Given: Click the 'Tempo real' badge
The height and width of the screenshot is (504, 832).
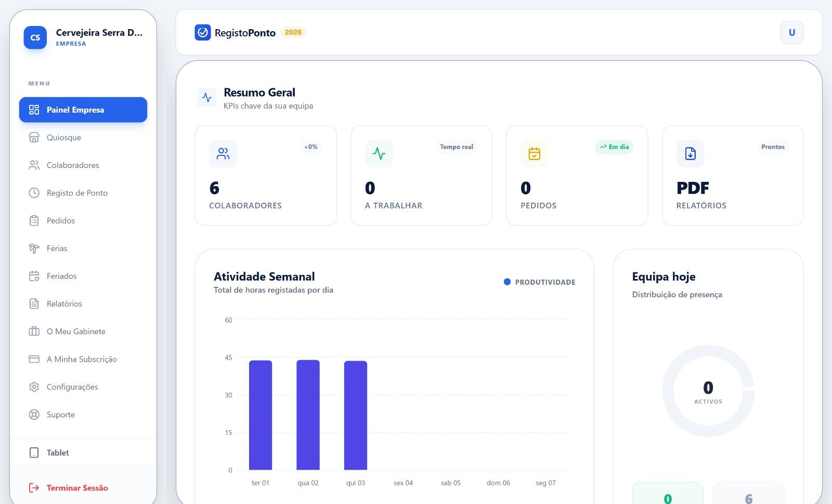Looking at the screenshot, I should click(457, 147).
